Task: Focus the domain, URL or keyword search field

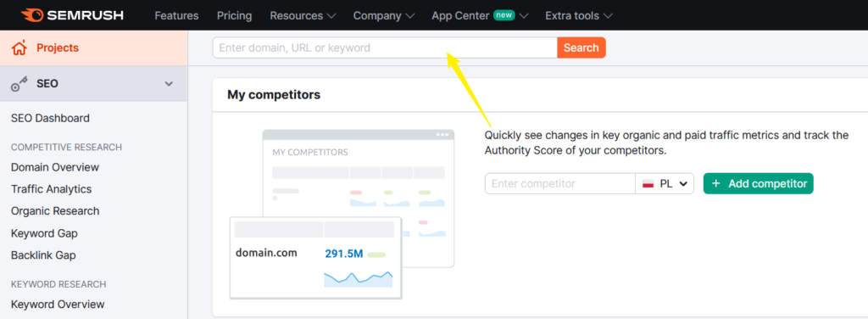Action: pyautogui.click(x=385, y=48)
